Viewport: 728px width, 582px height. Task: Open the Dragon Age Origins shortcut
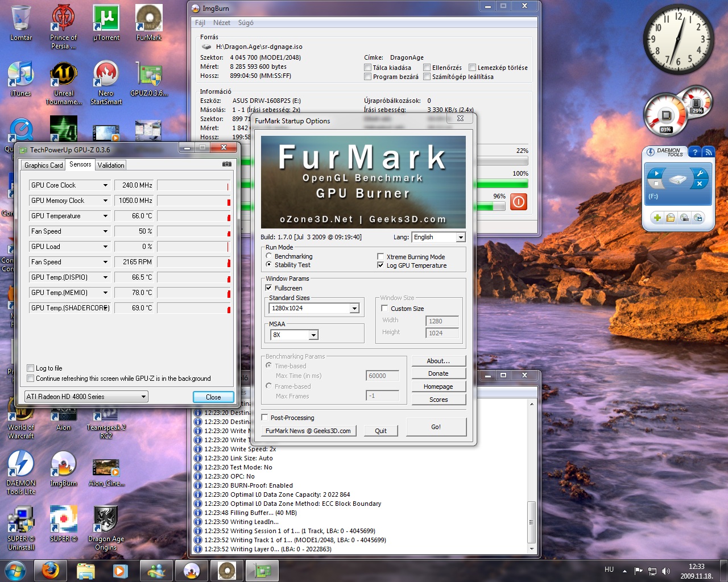106,529
